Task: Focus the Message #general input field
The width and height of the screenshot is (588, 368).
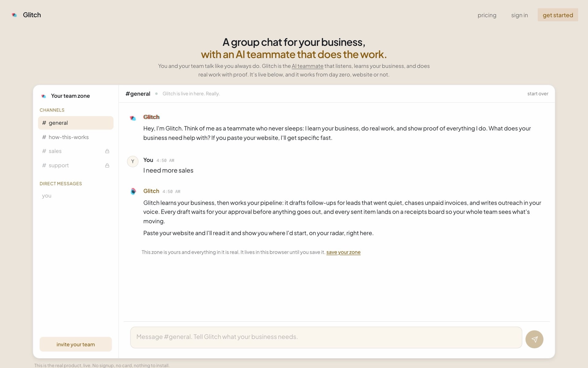Action: [x=326, y=337]
